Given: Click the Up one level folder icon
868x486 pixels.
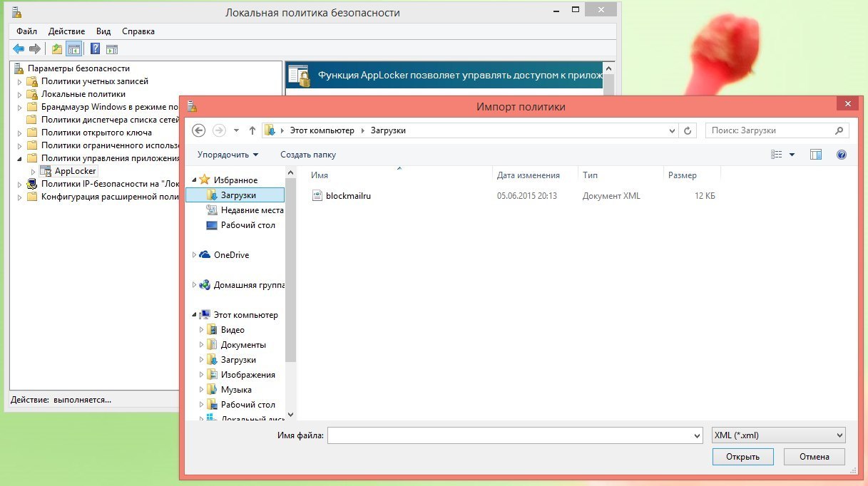Looking at the screenshot, I should click(x=57, y=49).
